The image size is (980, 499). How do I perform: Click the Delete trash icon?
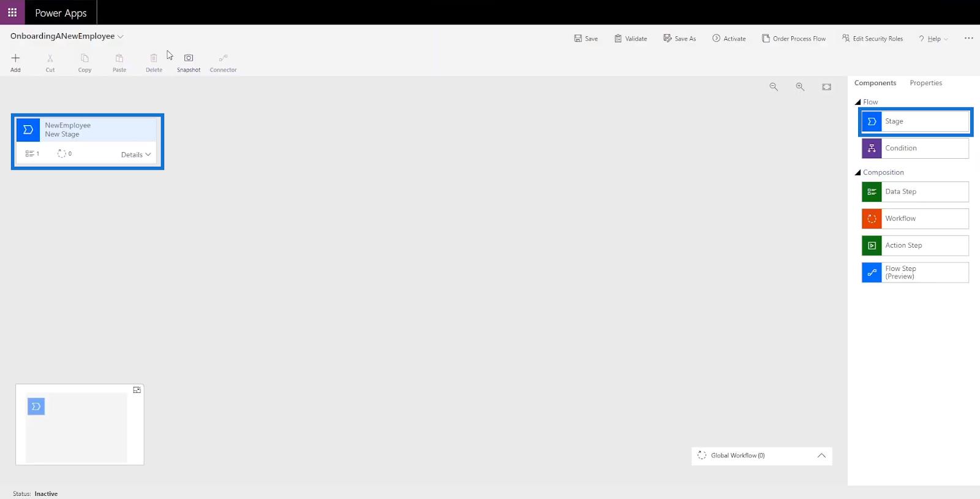pyautogui.click(x=154, y=58)
